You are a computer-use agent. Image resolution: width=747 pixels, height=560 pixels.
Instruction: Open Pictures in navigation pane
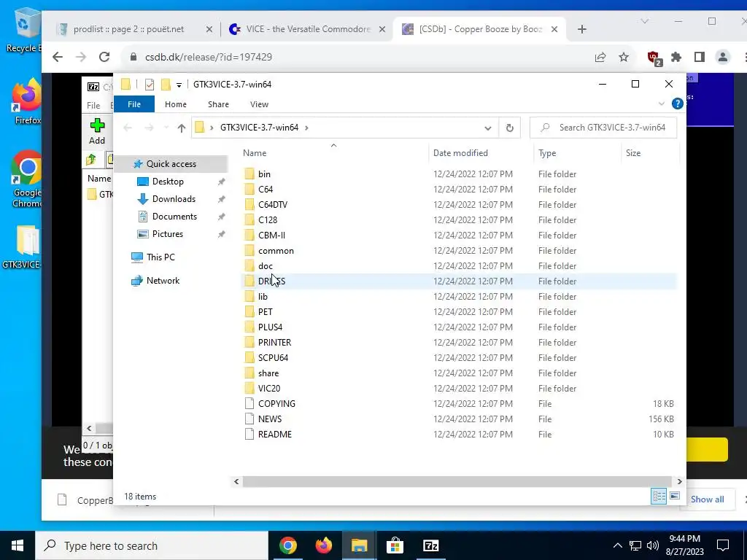[x=167, y=234]
